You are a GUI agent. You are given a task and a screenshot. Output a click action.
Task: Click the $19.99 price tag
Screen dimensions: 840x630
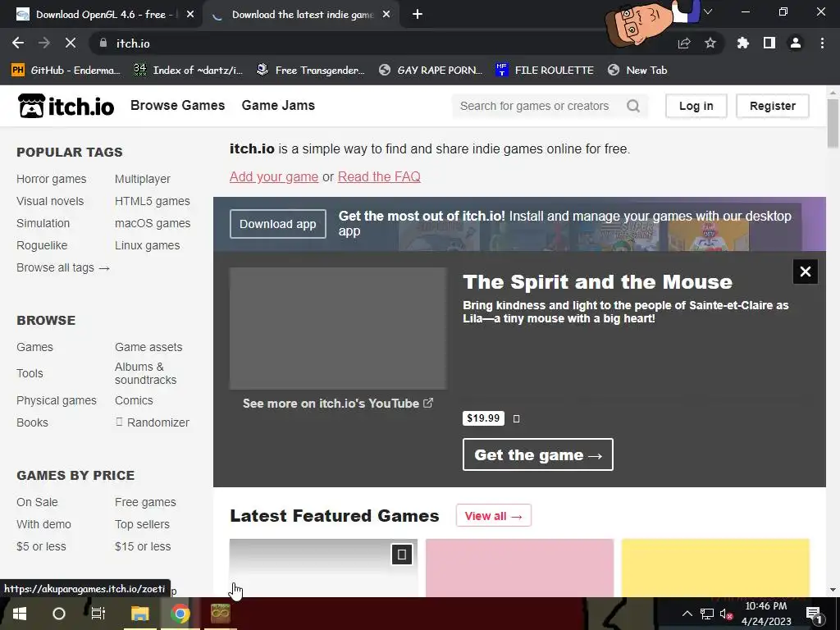483,418
